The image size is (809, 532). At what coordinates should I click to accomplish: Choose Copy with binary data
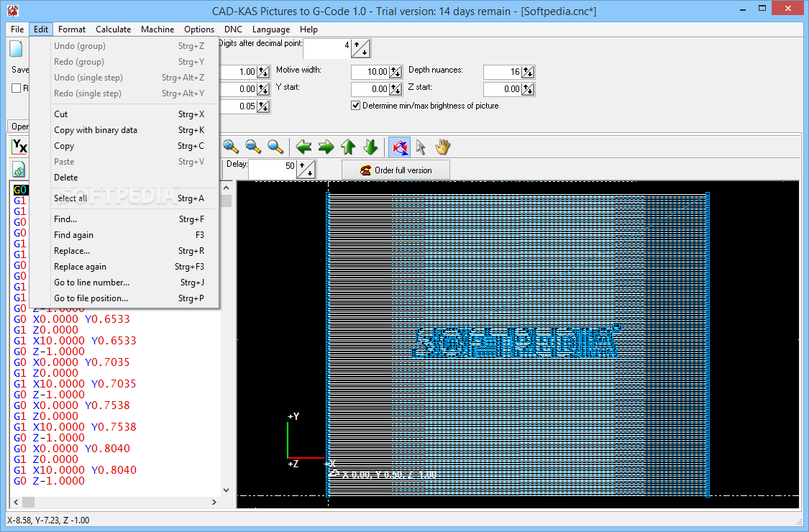coord(124,130)
